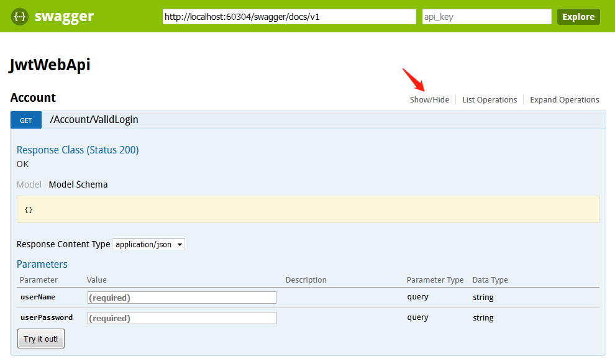Click the api_key input field
The width and height of the screenshot is (615, 364).
coord(486,17)
